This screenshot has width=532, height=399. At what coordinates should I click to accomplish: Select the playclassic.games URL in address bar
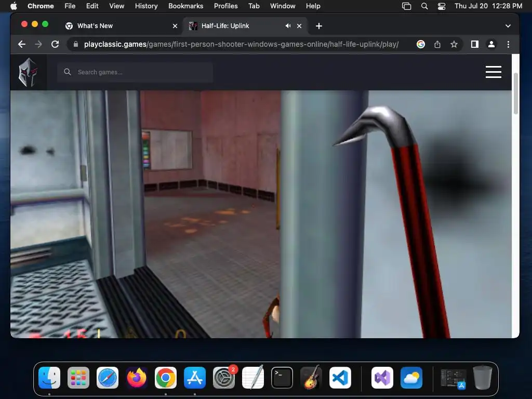coord(241,44)
